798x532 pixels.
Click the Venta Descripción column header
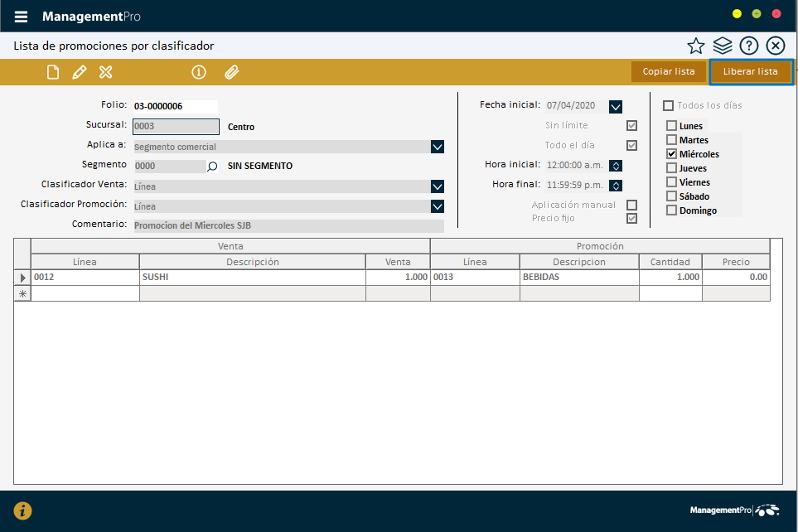coord(253,262)
